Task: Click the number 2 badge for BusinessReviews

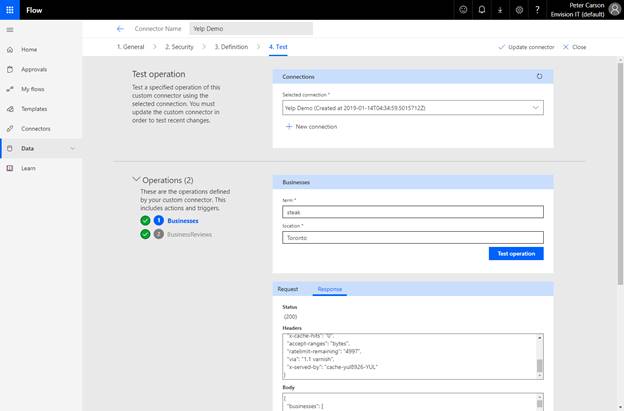Action: 159,234
